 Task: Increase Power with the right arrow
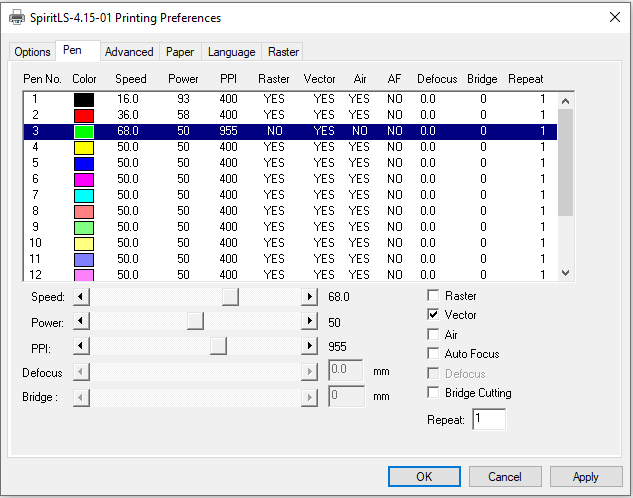(309, 322)
